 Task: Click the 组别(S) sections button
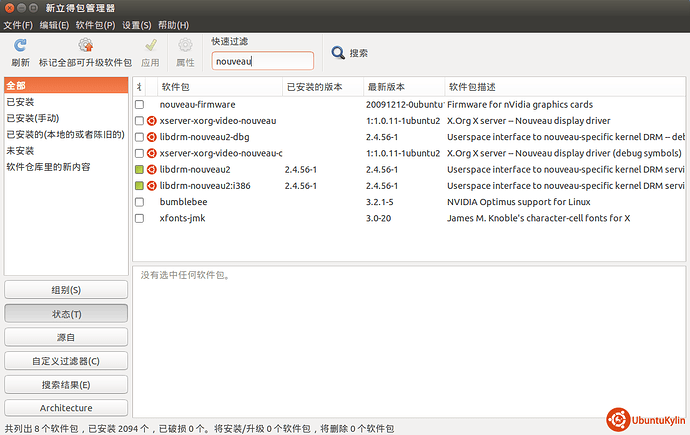point(66,290)
